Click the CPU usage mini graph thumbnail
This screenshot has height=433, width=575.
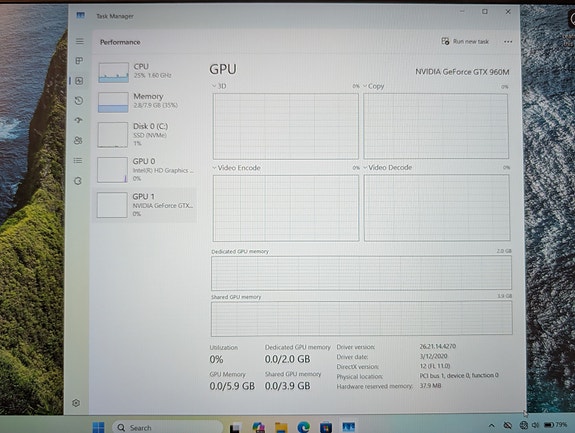113,72
